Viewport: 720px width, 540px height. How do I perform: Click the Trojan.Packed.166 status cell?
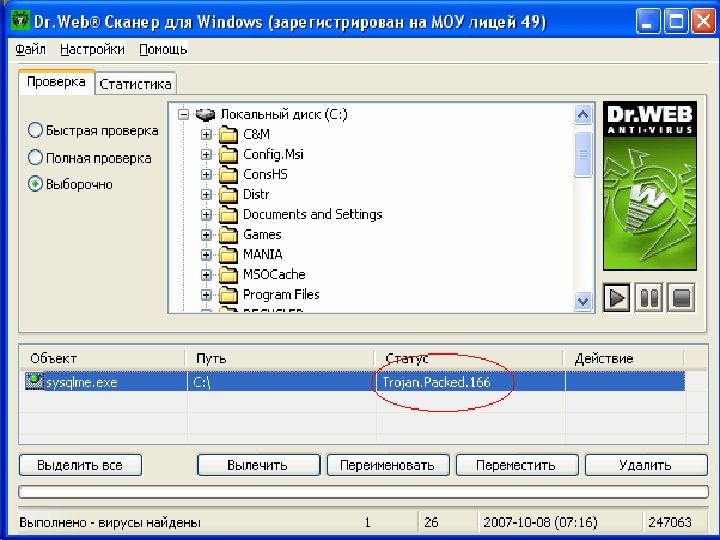coord(471,382)
